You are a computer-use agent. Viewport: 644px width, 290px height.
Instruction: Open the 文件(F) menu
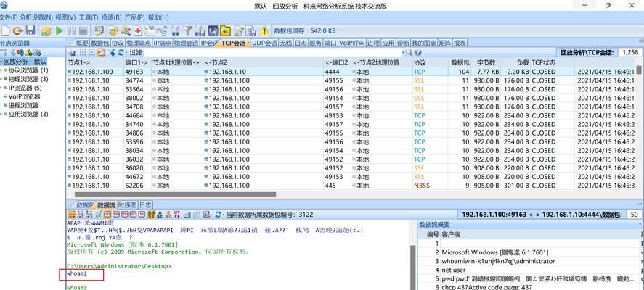(9, 17)
